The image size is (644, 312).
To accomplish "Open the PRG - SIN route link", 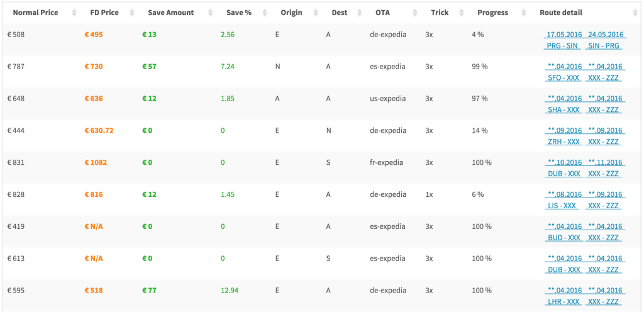I will tap(562, 46).
